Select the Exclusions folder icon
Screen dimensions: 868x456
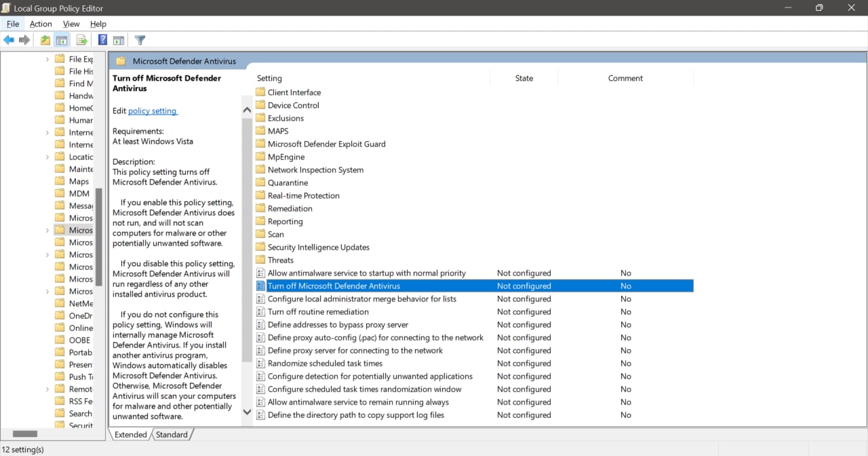point(260,118)
